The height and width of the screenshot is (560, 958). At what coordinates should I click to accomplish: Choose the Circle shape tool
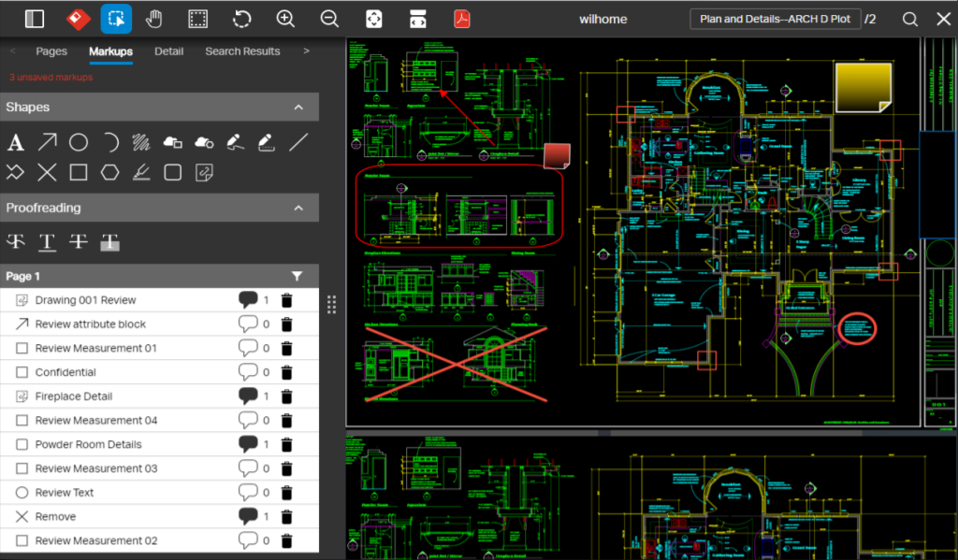tap(79, 143)
